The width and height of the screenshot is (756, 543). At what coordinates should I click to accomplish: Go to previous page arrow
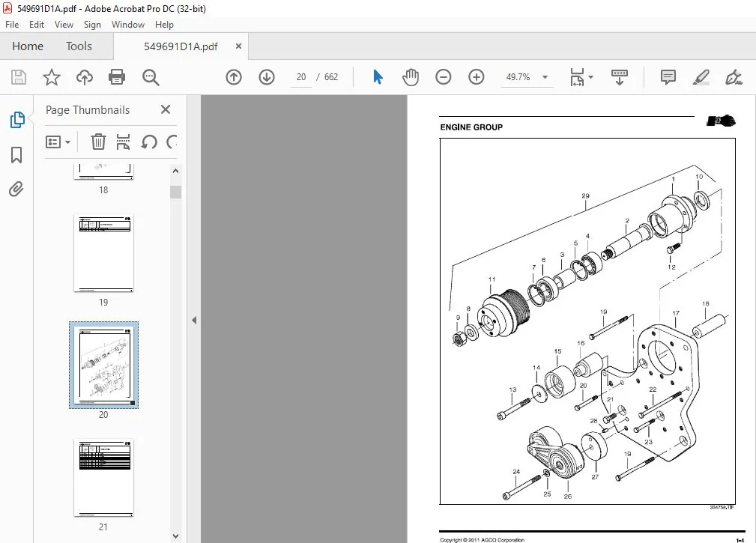pos(234,77)
